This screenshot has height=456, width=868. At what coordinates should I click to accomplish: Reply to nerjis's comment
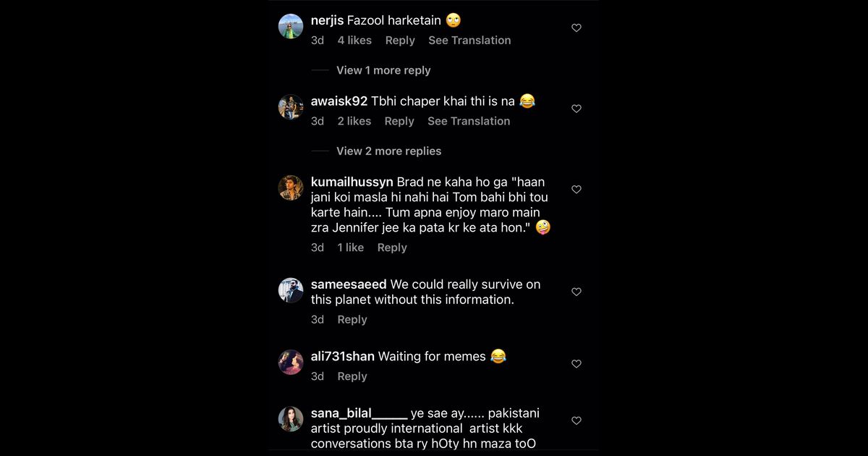point(400,41)
